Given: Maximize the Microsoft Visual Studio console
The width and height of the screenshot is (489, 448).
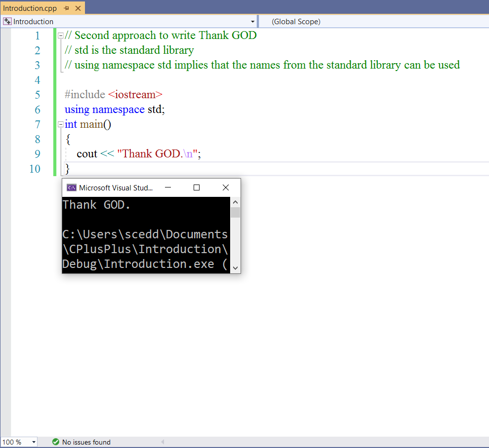Looking at the screenshot, I should click(197, 187).
